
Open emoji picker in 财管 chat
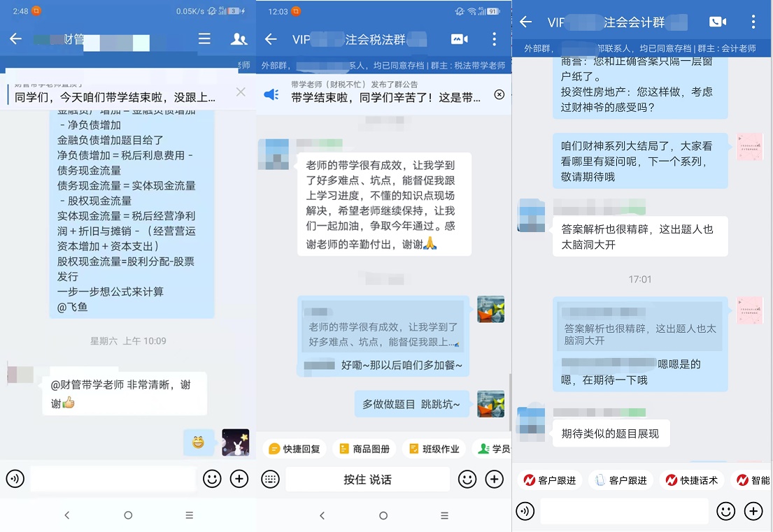point(212,479)
